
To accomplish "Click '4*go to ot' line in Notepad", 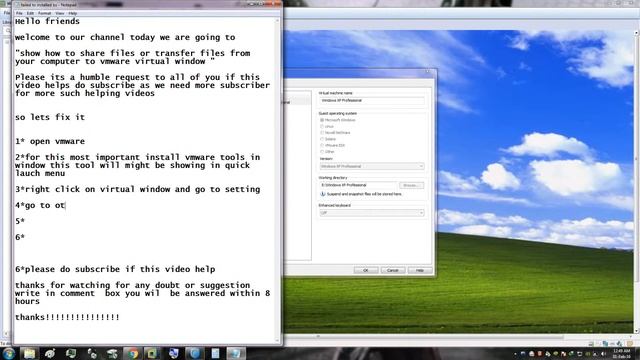I will click(x=40, y=205).
